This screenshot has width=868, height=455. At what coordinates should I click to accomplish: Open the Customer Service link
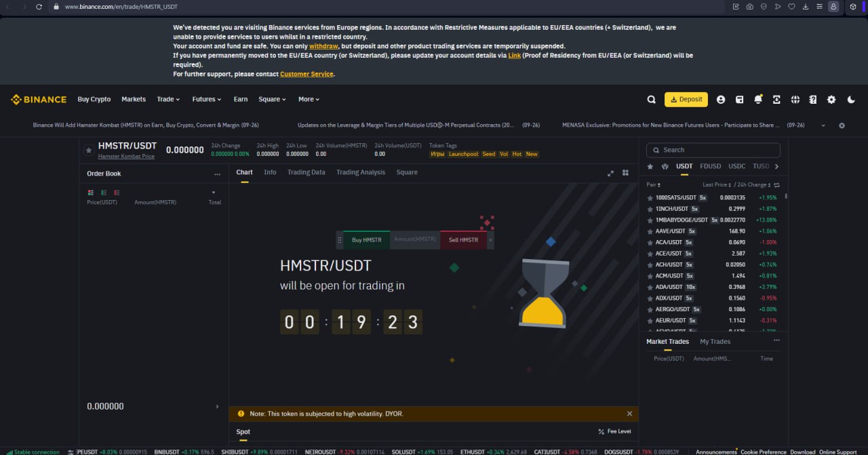[x=307, y=74]
